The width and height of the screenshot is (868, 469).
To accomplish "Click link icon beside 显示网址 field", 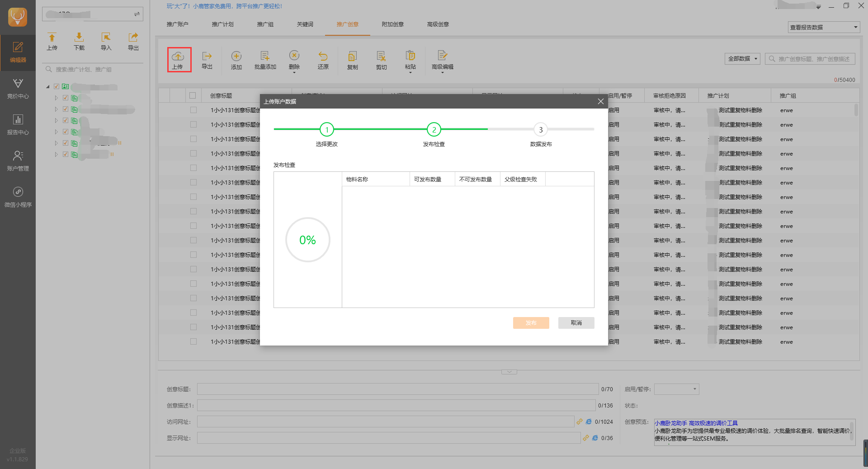I will pyautogui.click(x=586, y=438).
